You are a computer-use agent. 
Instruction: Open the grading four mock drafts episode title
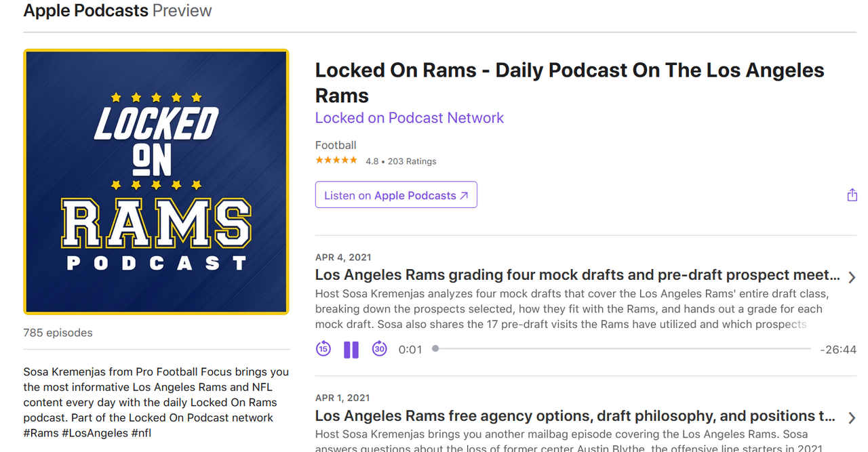click(x=578, y=275)
